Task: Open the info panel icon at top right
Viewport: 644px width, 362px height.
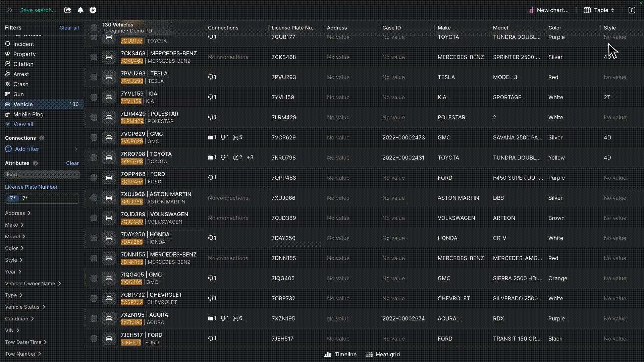Action: (x=632, y=10)
